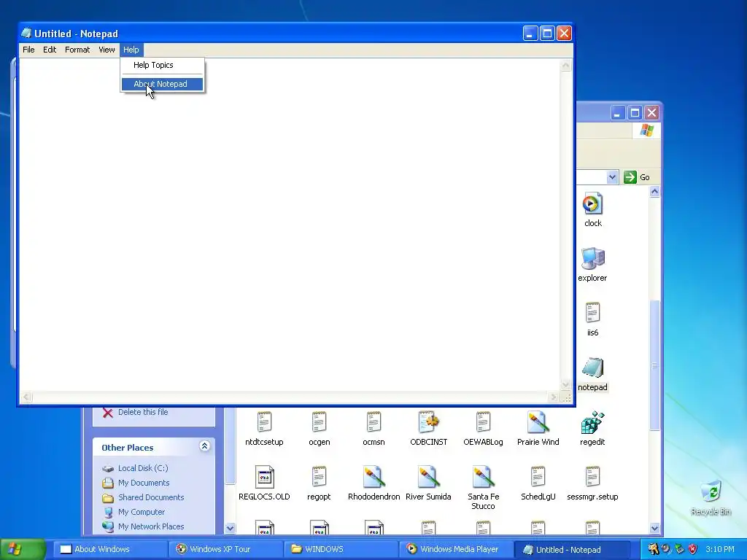Open the Edit menu in Notepad

pos(50,50)
